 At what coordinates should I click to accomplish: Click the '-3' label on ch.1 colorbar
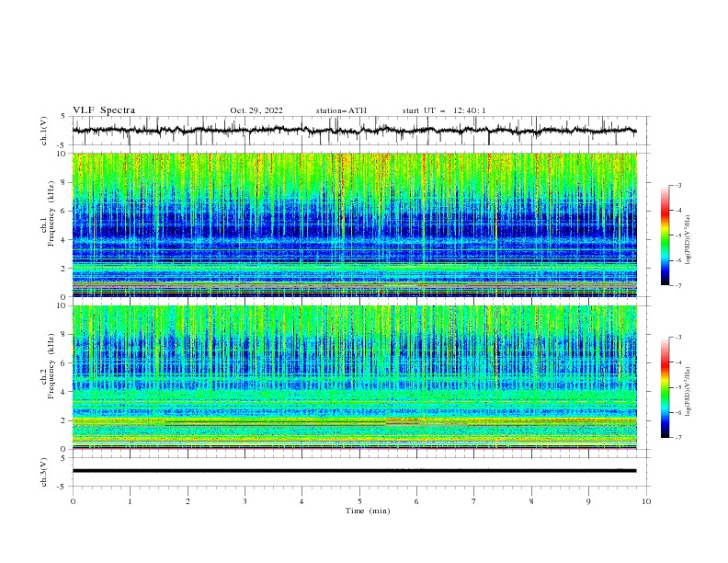[x=677, y=185]
